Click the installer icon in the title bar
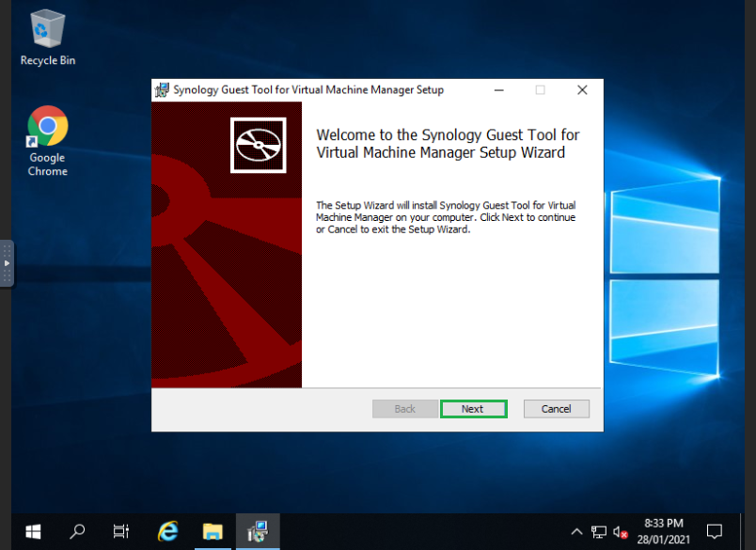 point(162,90)
